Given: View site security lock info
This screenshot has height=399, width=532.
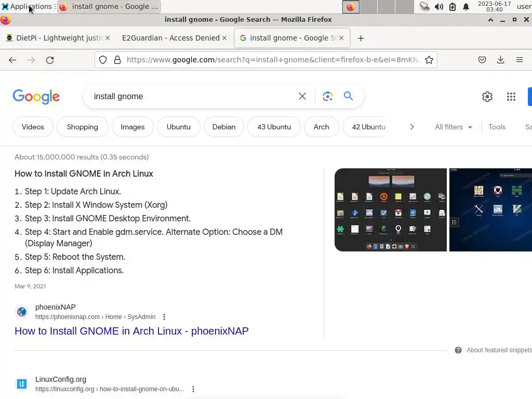Looking at the screenshot, I should [x=117, y=60].
